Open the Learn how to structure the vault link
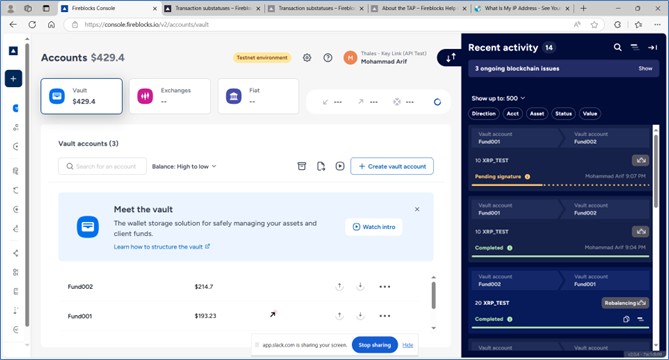 tap(162, 247)
